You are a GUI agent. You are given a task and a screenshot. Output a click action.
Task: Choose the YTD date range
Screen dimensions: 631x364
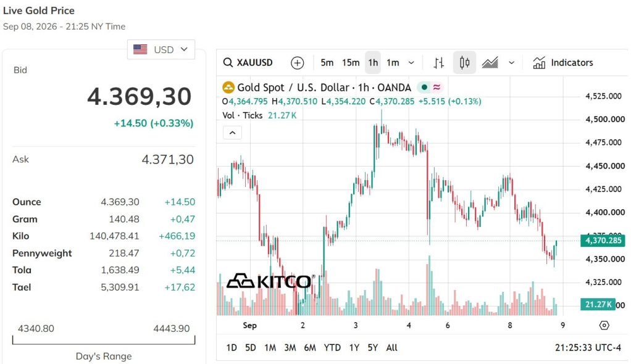click(332, 348)
